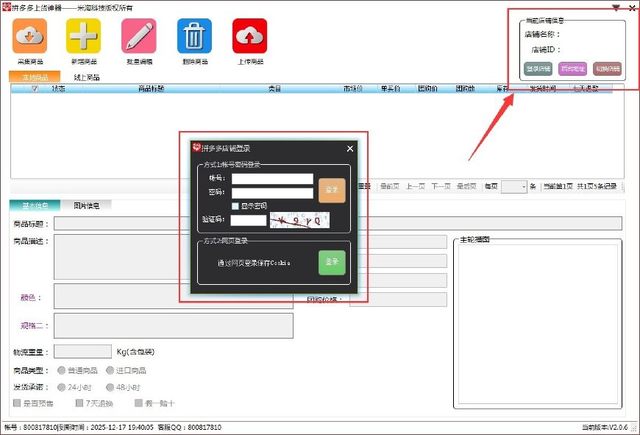
Task: Open 批量编辑 with the pink pencil icon
Action: pyautogui.click(x=138, y=36)
